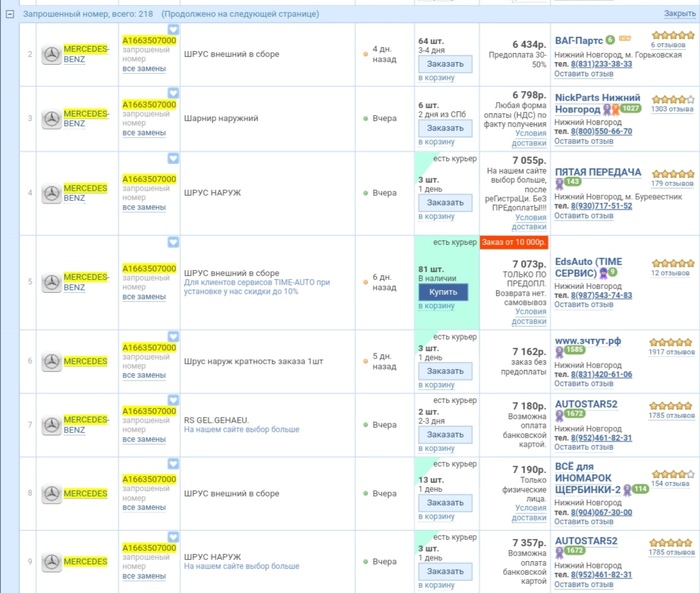Click 'в корзину' for the 7 190р. offer
The image size is (700, 593).
pyautogui.click(x=436, y=516)
